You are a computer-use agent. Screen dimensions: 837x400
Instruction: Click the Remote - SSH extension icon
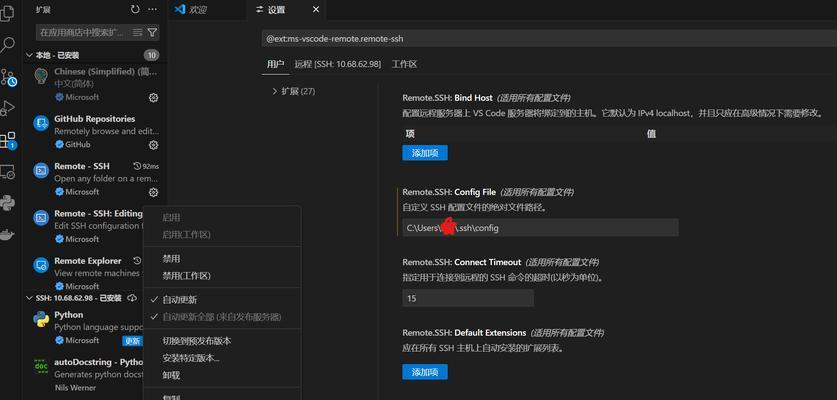click(41, 171)
